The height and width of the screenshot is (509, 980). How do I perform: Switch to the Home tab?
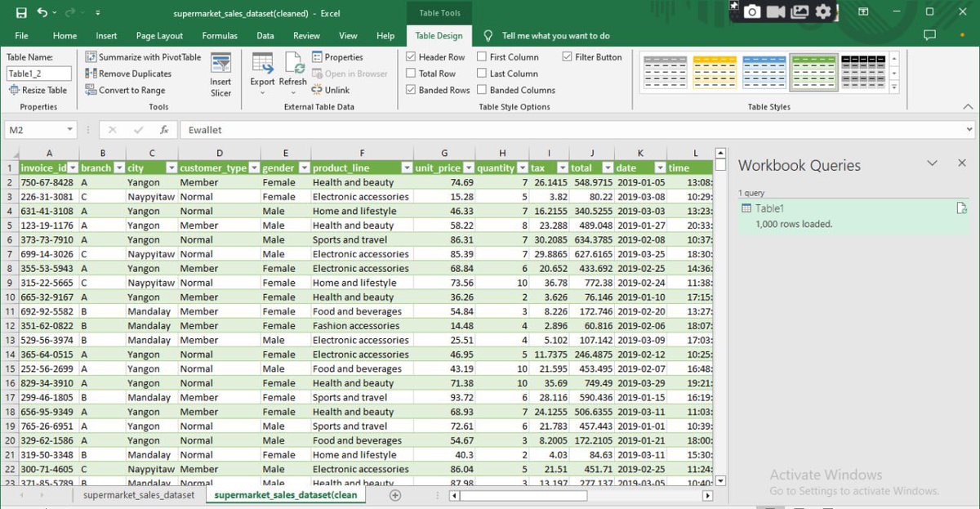(65, 36)
